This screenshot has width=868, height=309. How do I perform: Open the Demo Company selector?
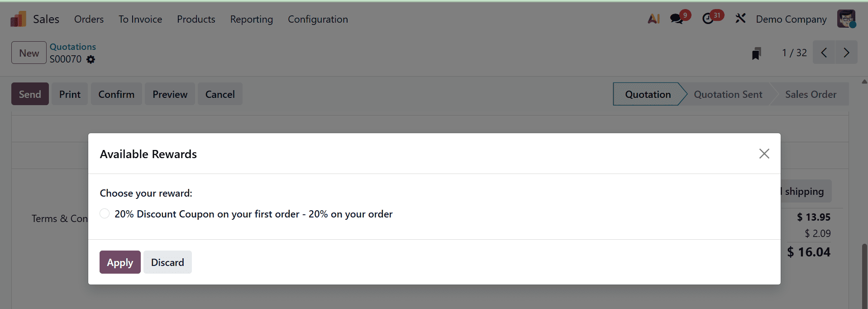point(791,19)
